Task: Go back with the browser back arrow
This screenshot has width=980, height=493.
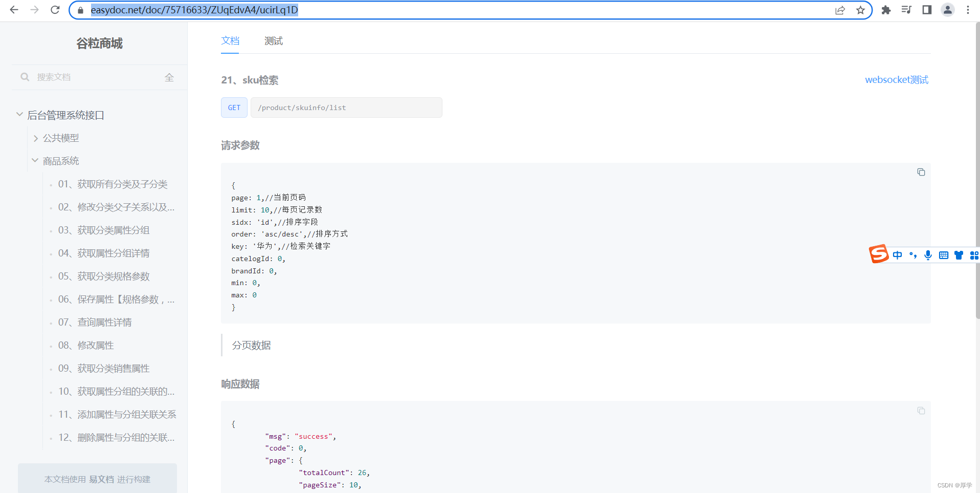Action: [14, 10]
